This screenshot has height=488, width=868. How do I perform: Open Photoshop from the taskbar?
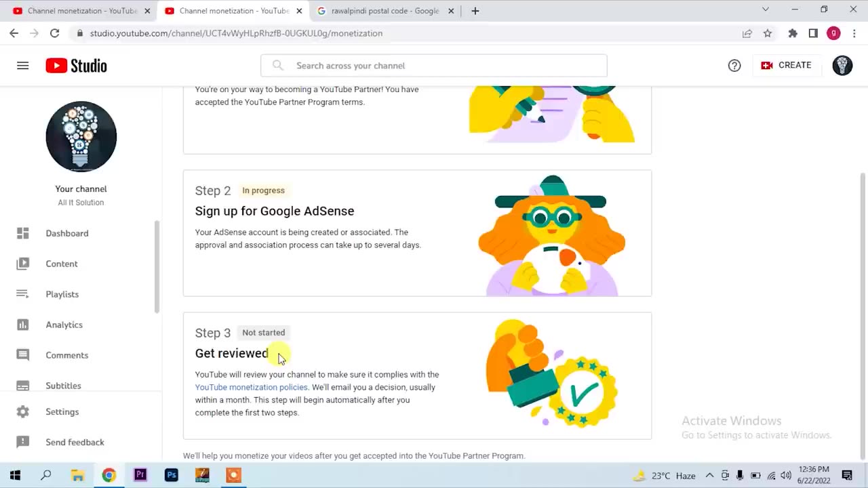click(172, 475)
